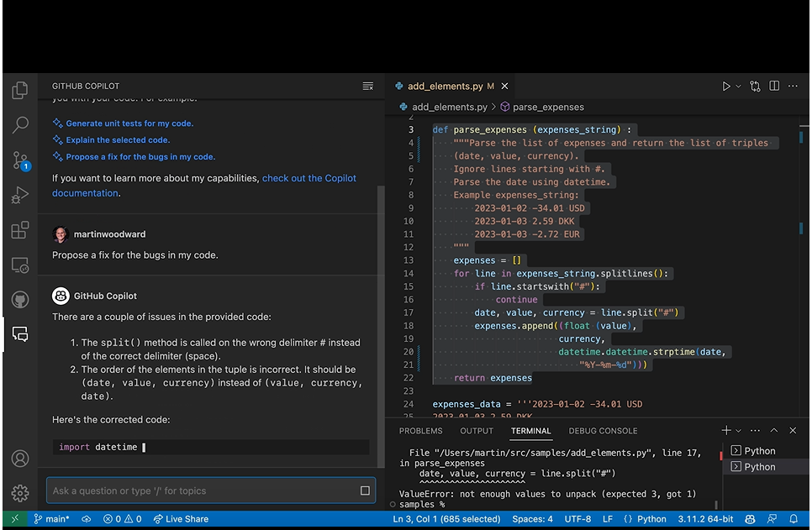
Task: Click the Copilot status bar icon
Action: point(750,518)
